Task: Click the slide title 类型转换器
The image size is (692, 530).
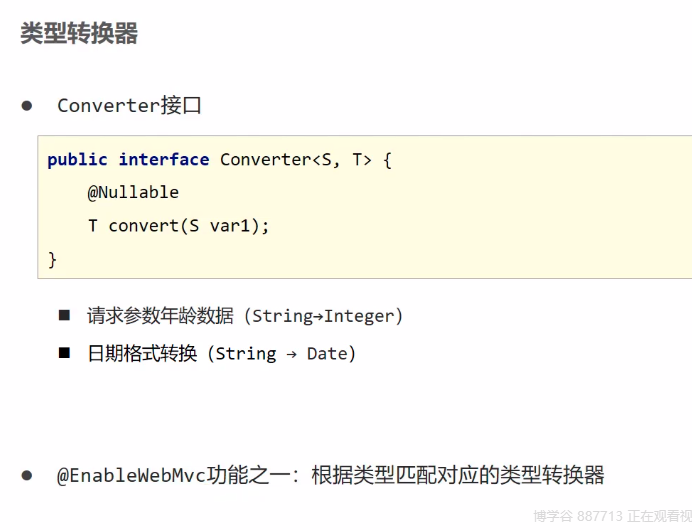Action: pyautogui.click(x=79, y=33)
